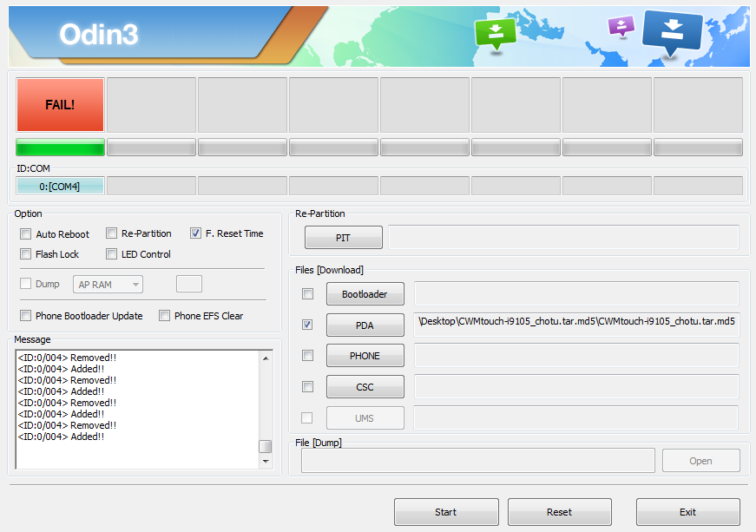756x532 pixels.
Task: Click the File Dump path field
Action: tap(478, 461)
